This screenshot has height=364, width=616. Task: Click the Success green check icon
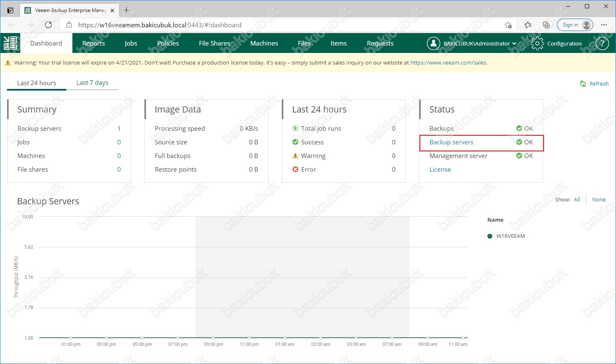tap(295, 142)
